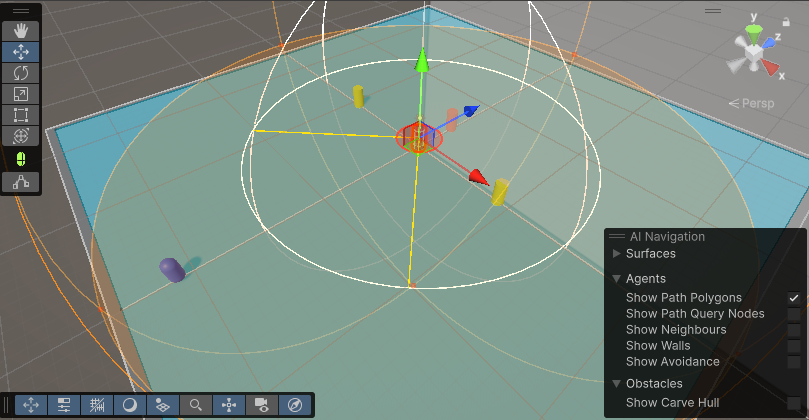Click the center cube of the scene gizmo
This screenshot has width=809, height=420.
(x=754, y=53)
